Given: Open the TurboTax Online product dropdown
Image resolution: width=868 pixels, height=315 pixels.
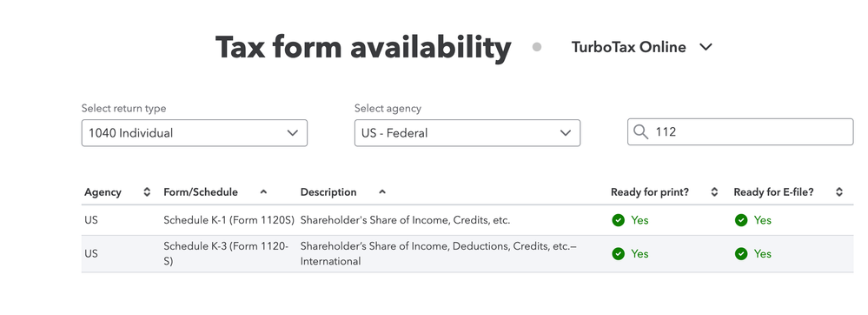Looking at the screenshot, I should coord(641,47).
